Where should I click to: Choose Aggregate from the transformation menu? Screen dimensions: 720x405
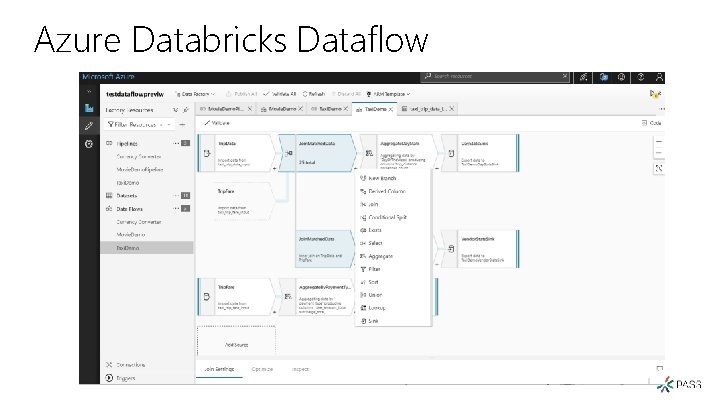pyautogui.click(x=382, y=255)
